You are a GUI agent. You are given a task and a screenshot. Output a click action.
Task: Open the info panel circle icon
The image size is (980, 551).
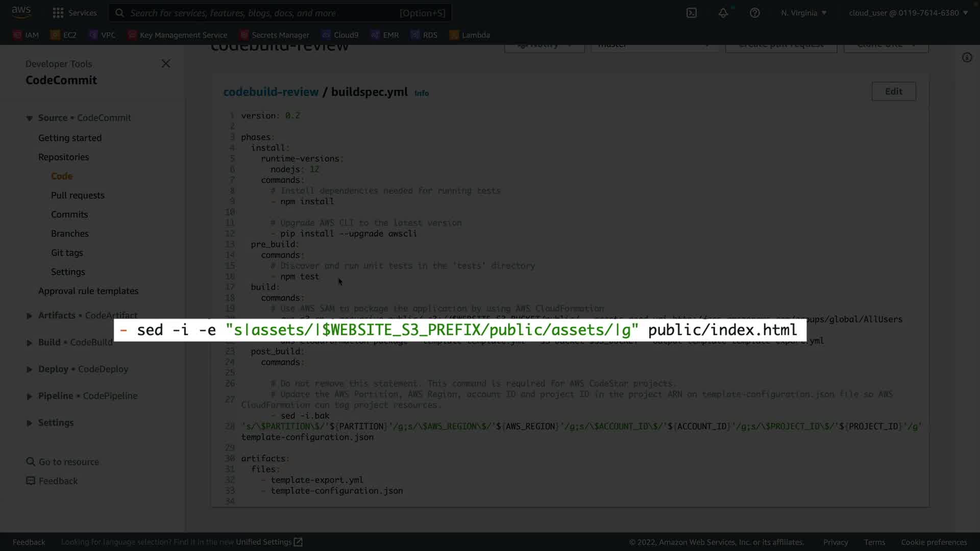click(x=967, y=58)
